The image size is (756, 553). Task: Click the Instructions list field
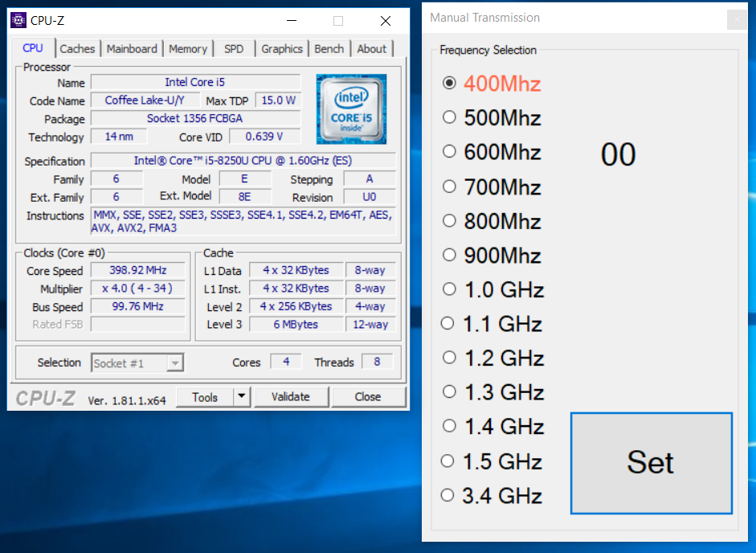(243, 222)
